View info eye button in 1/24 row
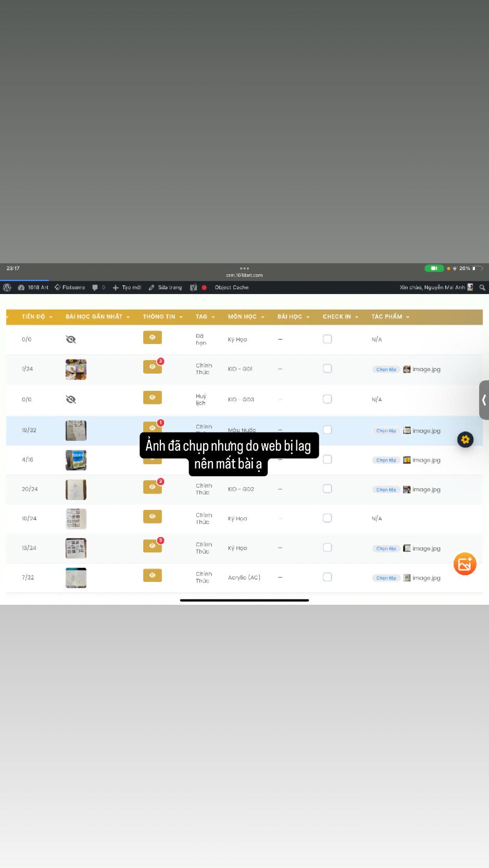The image size is (489, 868). click(x=153, y=367)
